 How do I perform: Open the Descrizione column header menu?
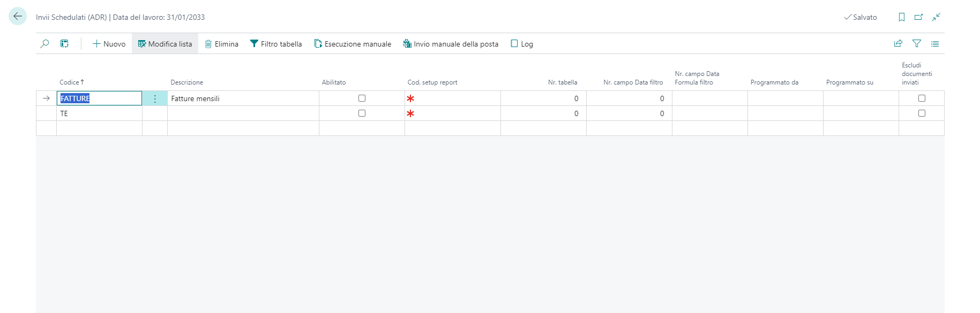(x=187, y=82)
